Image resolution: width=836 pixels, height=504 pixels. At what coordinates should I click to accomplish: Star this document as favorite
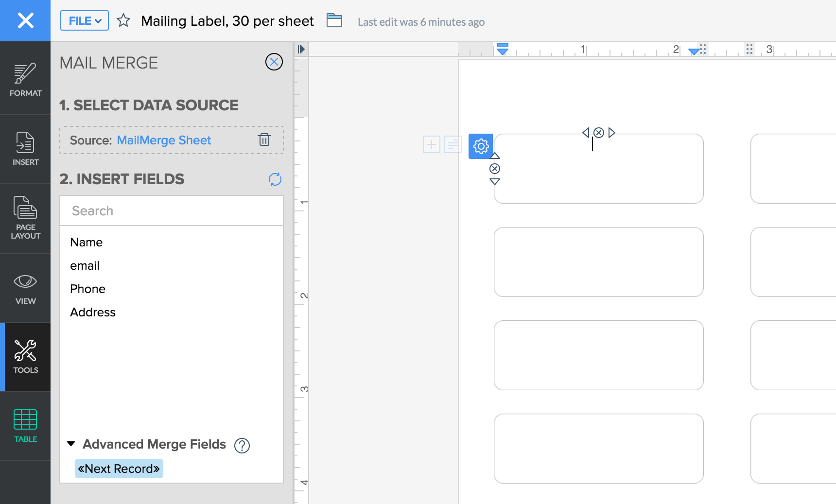pyautogui.click(x=123, y=21)
